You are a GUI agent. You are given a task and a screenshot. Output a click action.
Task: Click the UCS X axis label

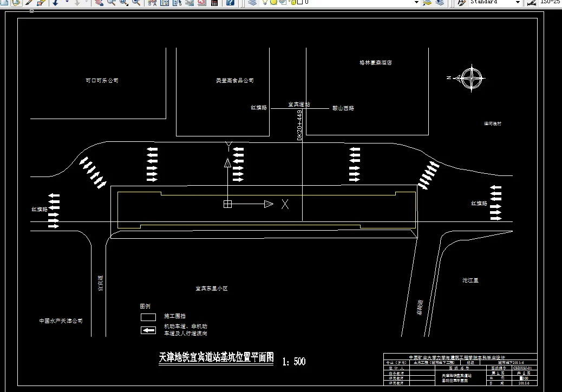285,204
